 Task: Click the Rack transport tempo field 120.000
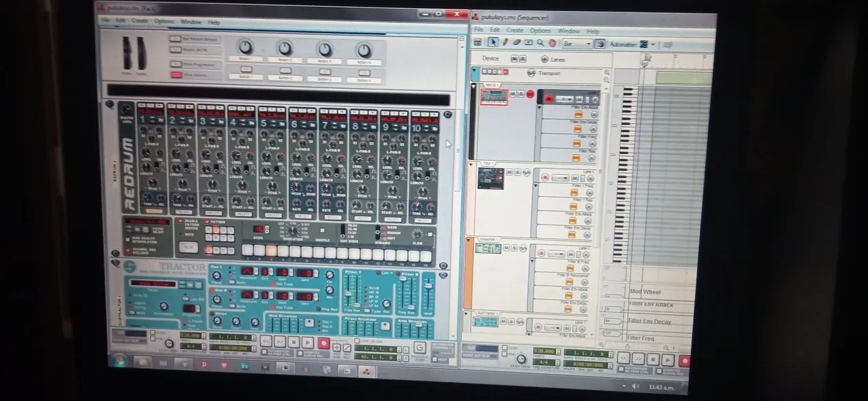point(191,335)
